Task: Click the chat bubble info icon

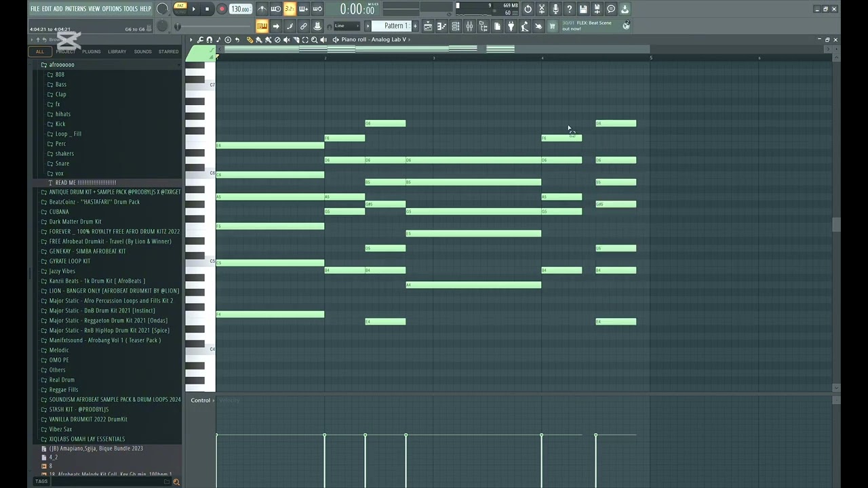Action: point(610,9)
